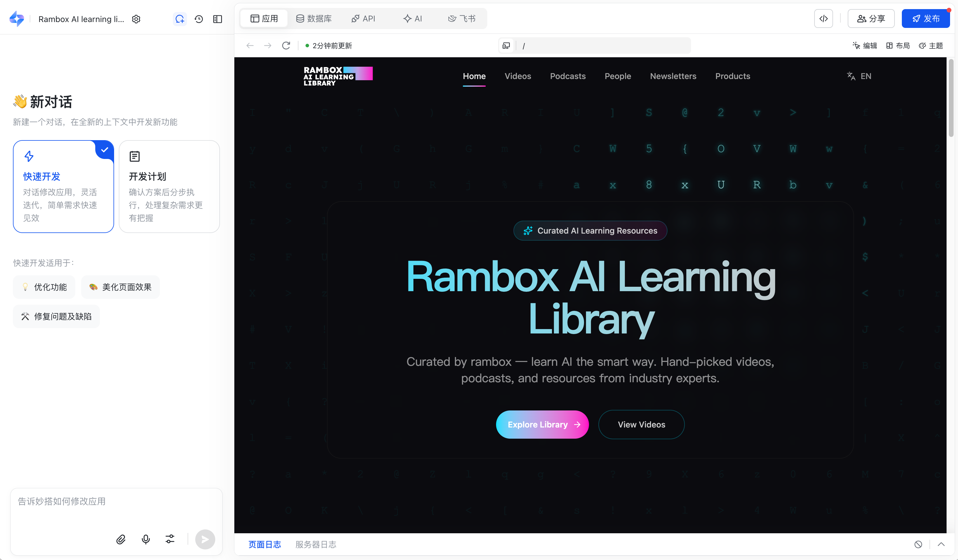Click the 发布 publish button

(926, 19)
